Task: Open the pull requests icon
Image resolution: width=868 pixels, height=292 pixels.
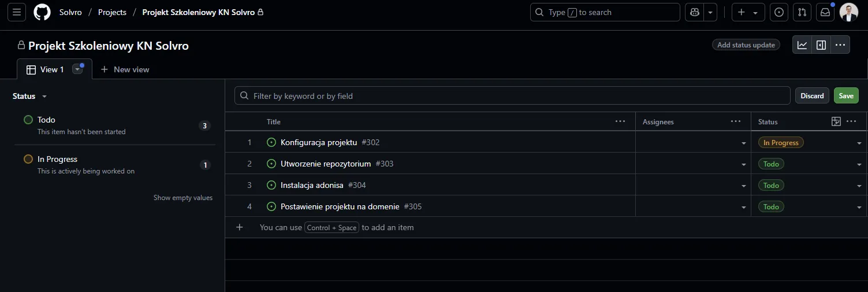Action: 802,12
